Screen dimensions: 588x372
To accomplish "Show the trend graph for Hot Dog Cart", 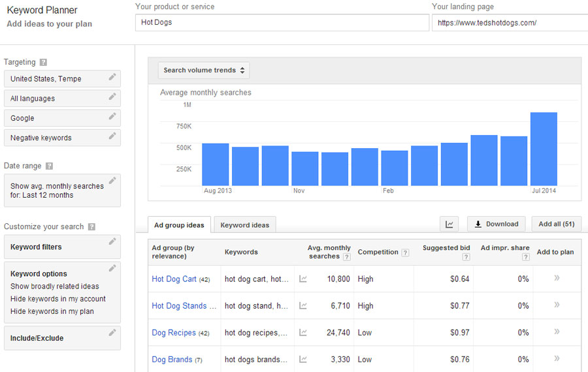I will pyautogui.click(x=303, y=279).
